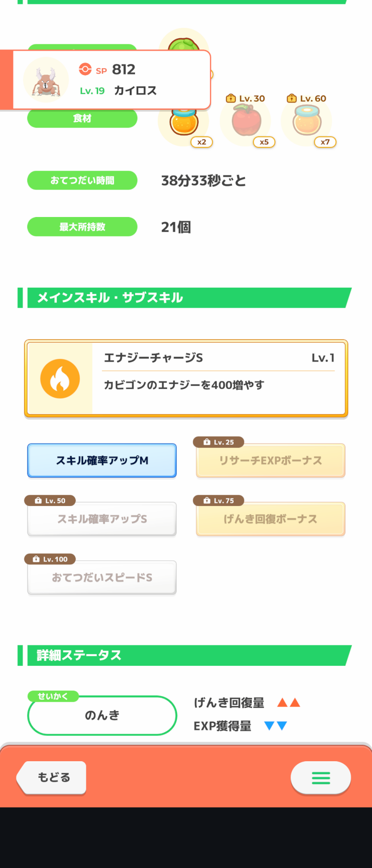Tap the のんき nature box
This screenshot has width=372, height=868.
tap(102, 715)
